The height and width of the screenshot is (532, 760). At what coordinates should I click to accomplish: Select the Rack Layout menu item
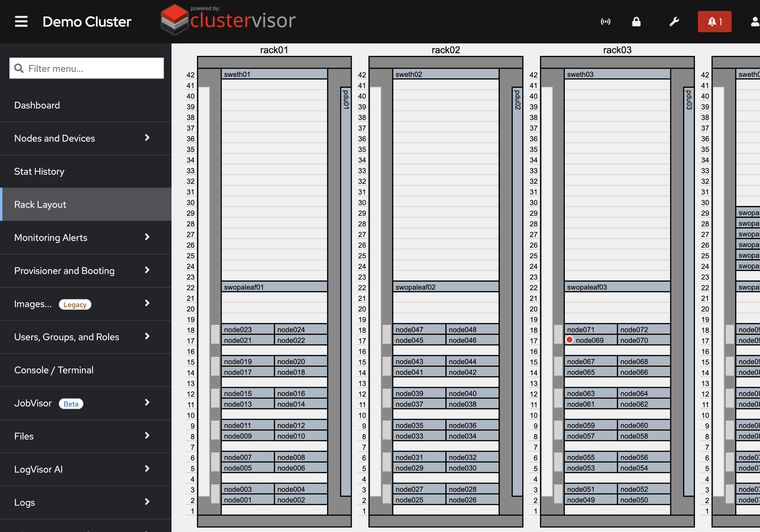tap(86, 204)
